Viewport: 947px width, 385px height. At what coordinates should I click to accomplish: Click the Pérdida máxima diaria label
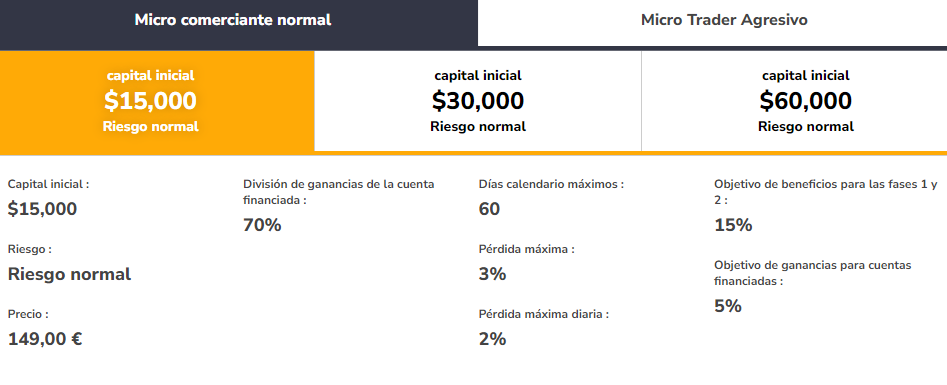[544, 314]
